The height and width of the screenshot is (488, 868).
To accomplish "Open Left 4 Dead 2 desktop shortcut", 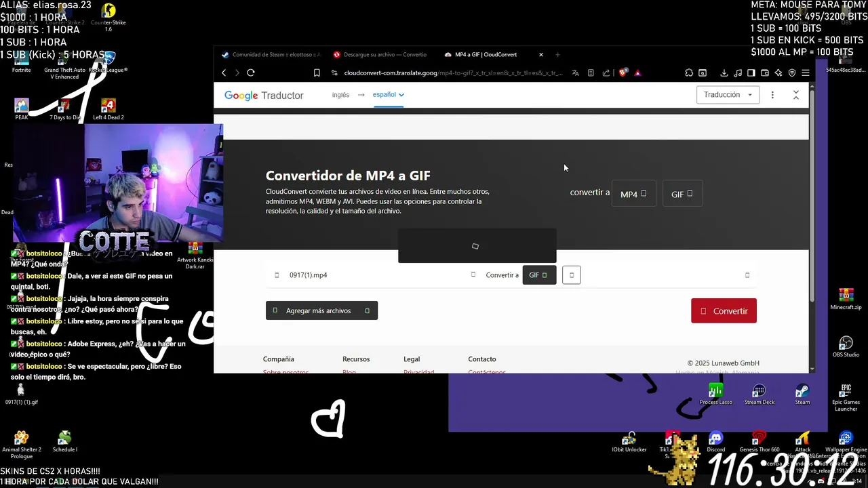I will pos(108,109).
